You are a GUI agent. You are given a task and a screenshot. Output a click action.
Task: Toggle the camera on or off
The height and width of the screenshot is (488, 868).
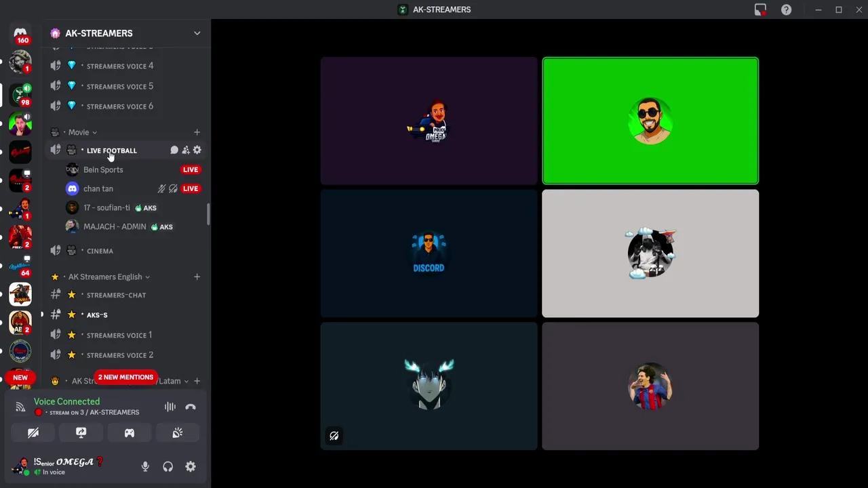click(x=33, y=433)
